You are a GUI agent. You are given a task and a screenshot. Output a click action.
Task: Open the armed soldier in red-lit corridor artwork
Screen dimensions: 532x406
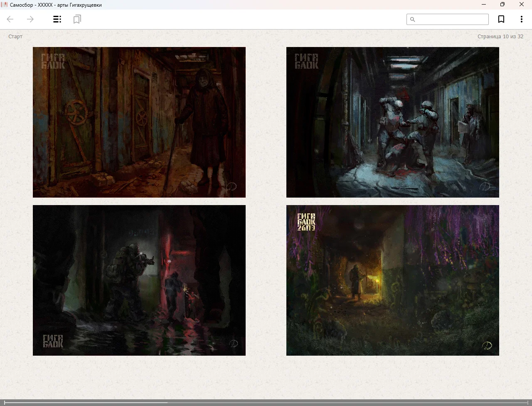[x=139, y=280]
